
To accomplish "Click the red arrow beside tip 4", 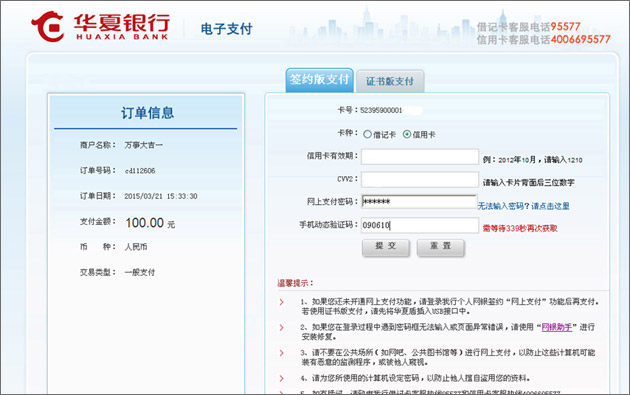I will point(282,379).
